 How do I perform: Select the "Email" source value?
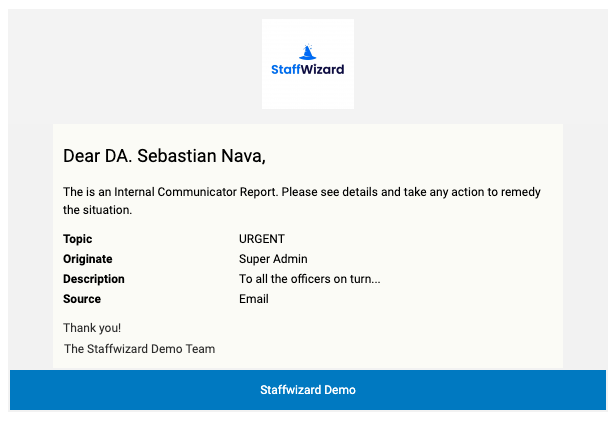254,299
